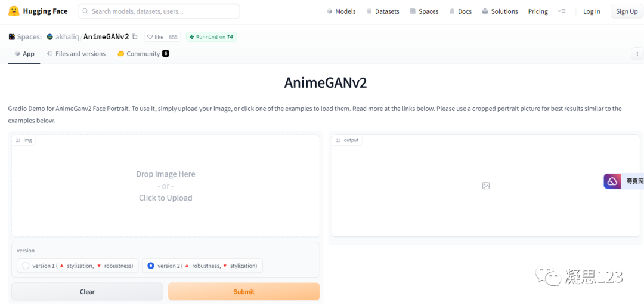Go to Spaces in top navigation
The width and height of the screenshot is (644, 305).
(425, 11)
